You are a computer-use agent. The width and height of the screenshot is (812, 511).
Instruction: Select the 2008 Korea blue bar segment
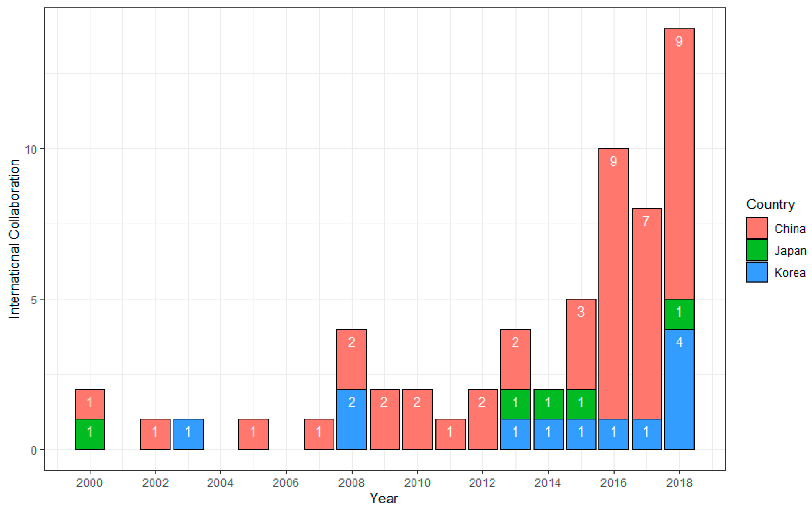pos(351,419)
